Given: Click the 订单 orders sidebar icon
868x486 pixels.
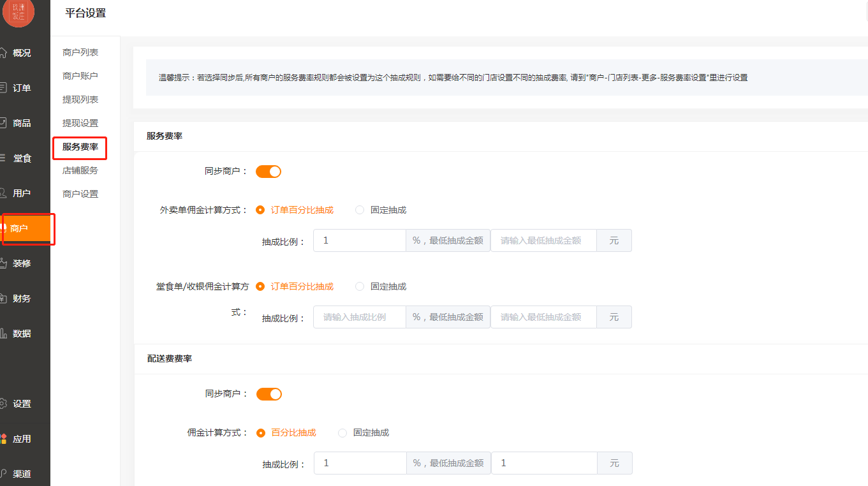Looking at the screenshot, I should coord(3,88).
